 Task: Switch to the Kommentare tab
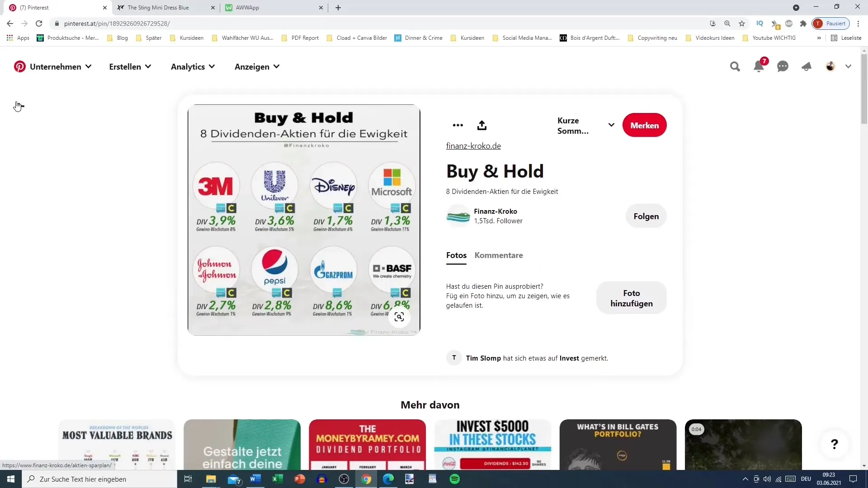(x=499, y=255)
